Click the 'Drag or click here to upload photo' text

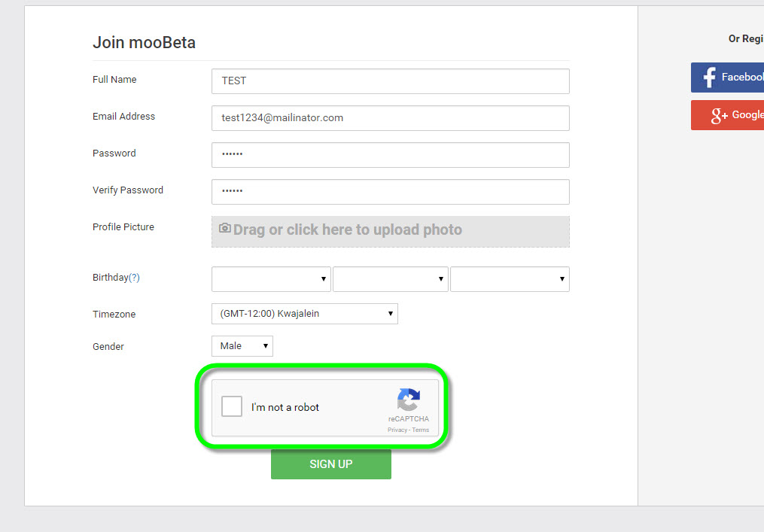click(x=347, y=230)
